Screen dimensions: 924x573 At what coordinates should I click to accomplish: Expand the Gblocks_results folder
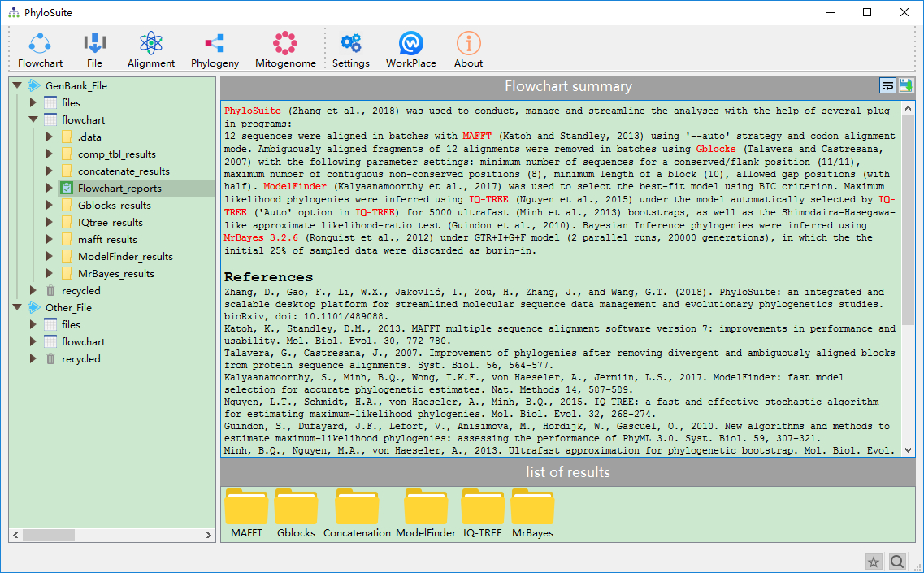pos(50,205)
